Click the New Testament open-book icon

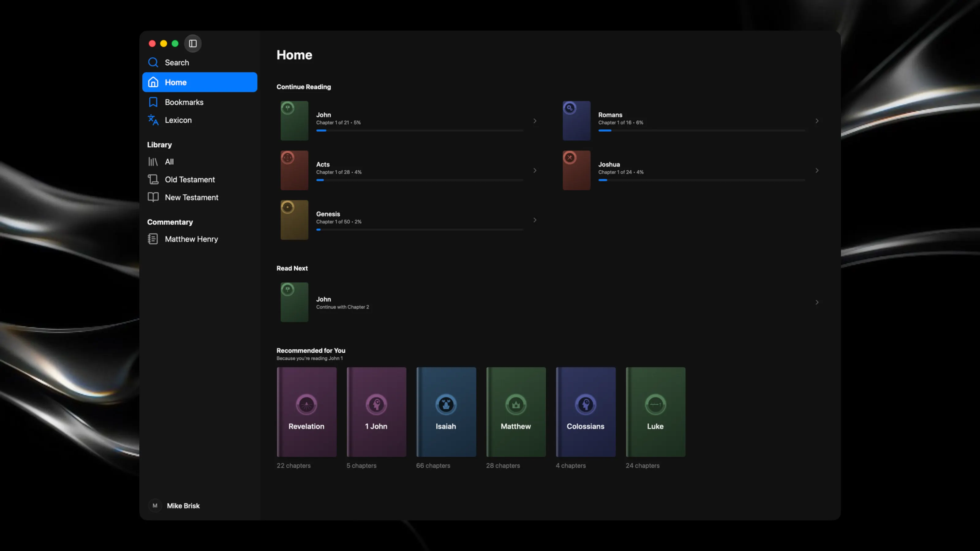[153, 197]
